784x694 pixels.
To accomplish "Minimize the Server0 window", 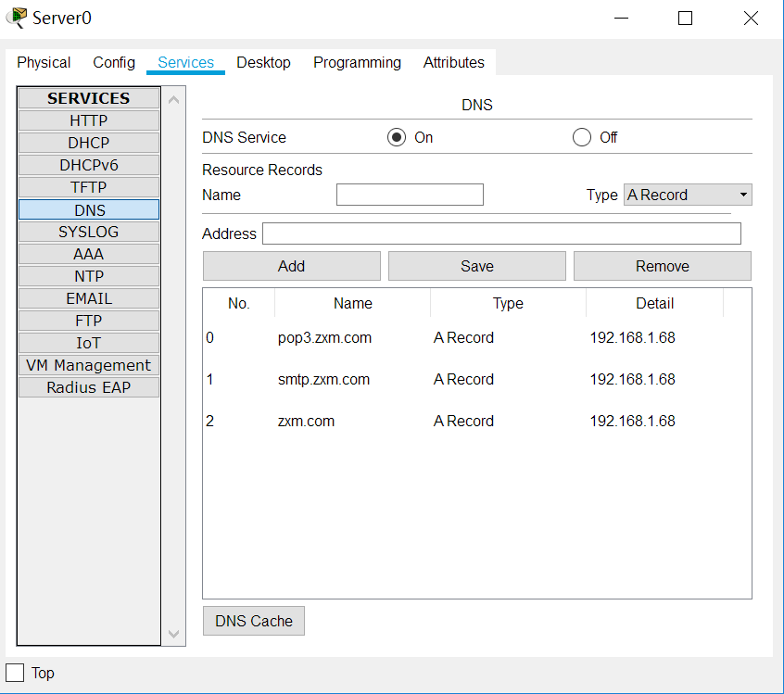I will point(621,19).
